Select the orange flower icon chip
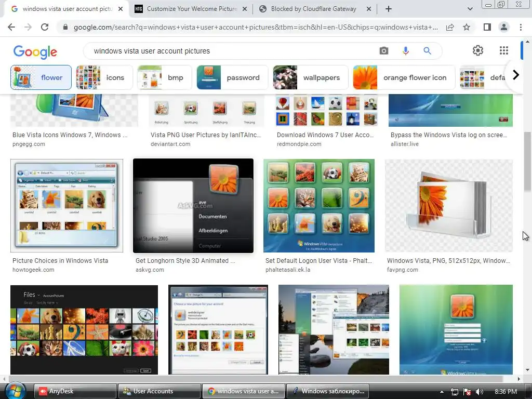The height and width of the screenshot is (399, 532). click(x=404, y=77)
